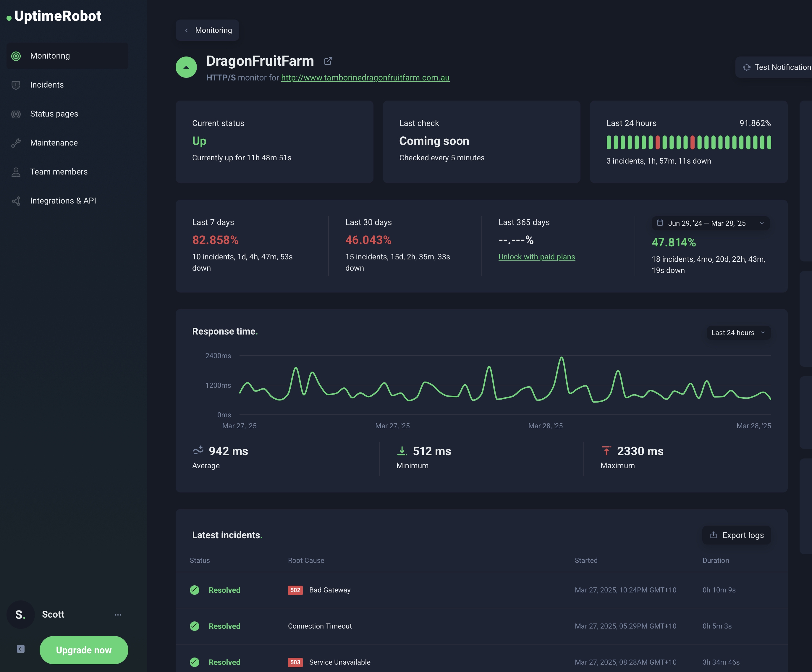812x672 pixels.
Task: Click the Maintenance wrench icon
Action: 16,143
